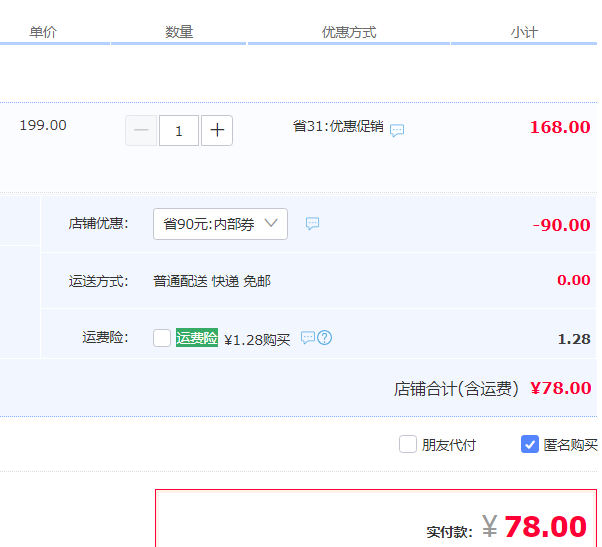
Task: Open the question mark help icon
Action: tap(324, 338)
